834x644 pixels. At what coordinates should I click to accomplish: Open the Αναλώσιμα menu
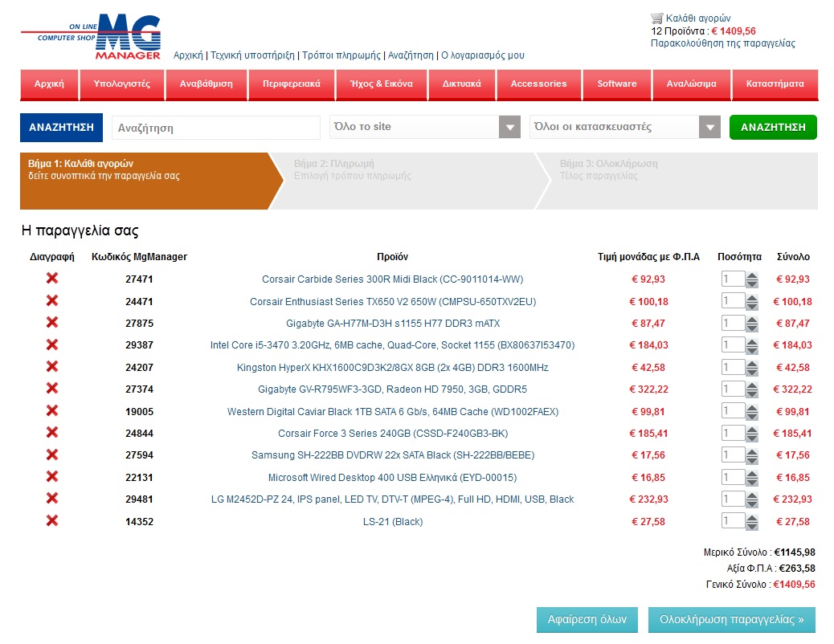(x=692, y=84)
